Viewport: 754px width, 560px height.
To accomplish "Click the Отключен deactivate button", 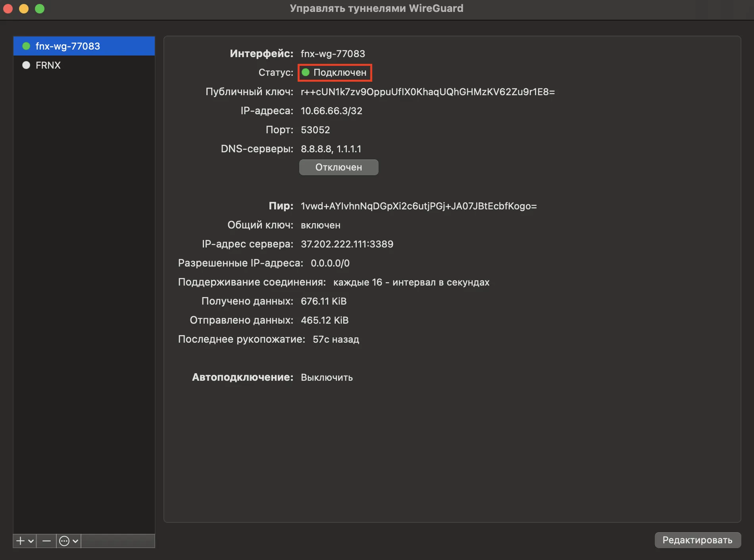I will 339,167.
